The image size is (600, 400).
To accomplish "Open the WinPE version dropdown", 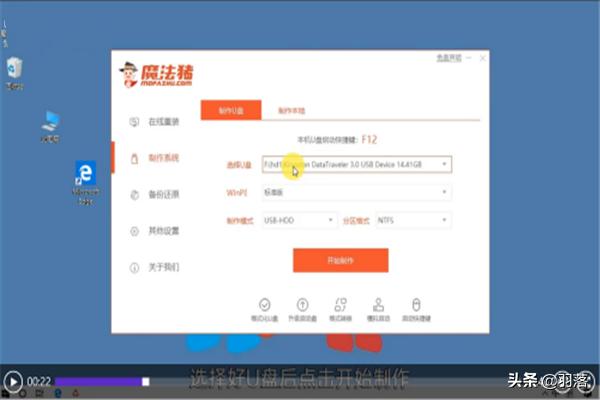I will click(x=356, y=192).
